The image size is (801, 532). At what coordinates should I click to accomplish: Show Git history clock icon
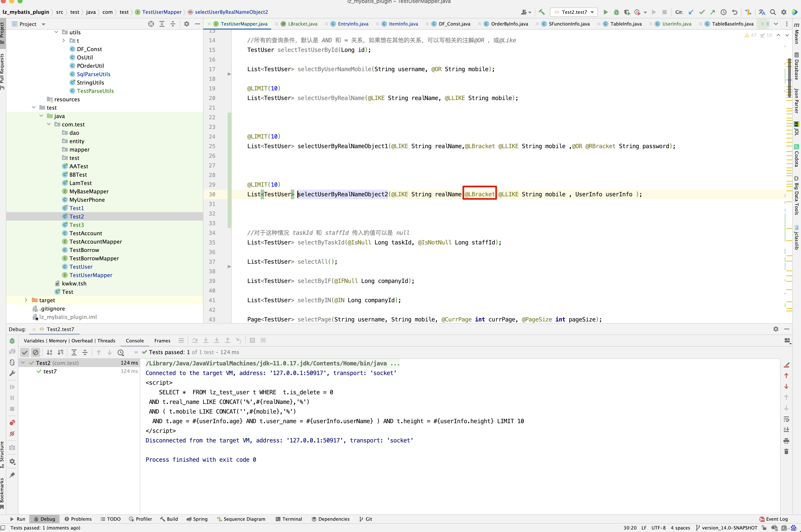pos(723,12)
